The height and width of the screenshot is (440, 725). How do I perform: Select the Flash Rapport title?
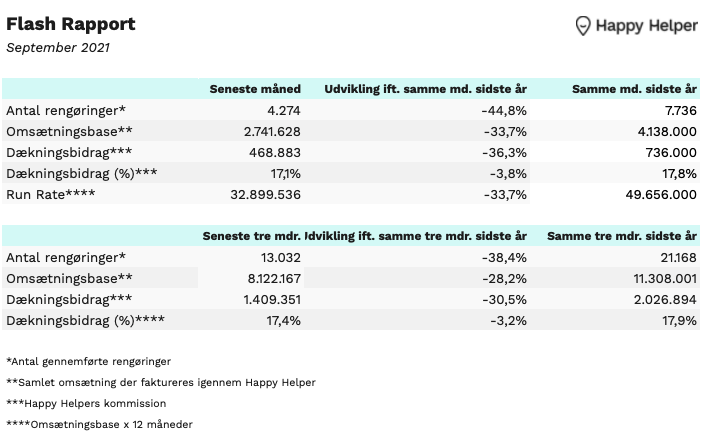71,24
